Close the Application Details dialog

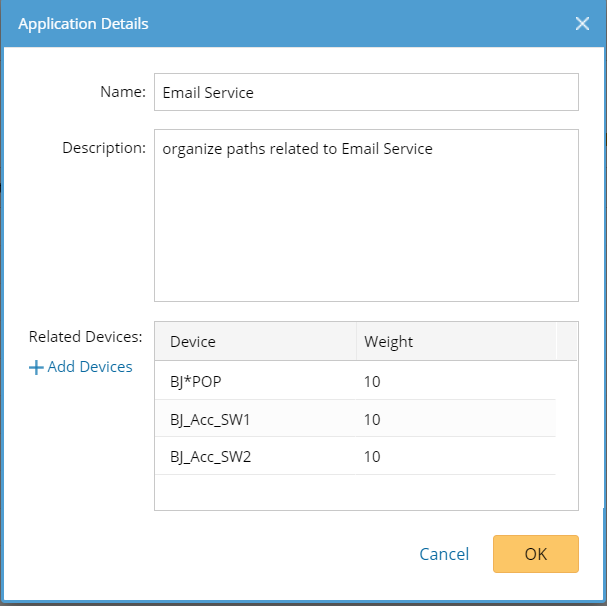[582, 23]
